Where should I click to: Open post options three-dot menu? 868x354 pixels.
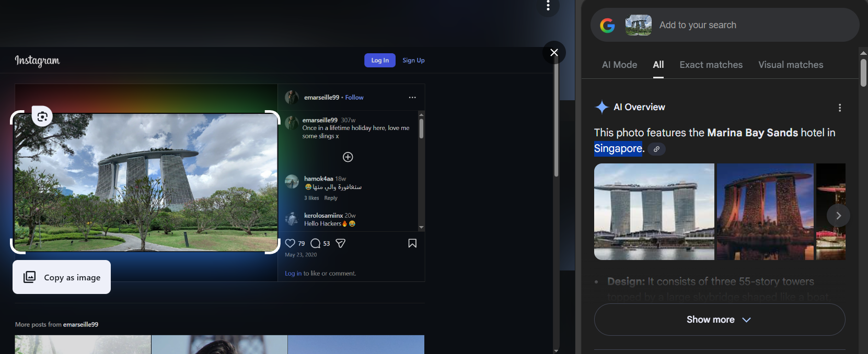(x=412, y=98)
